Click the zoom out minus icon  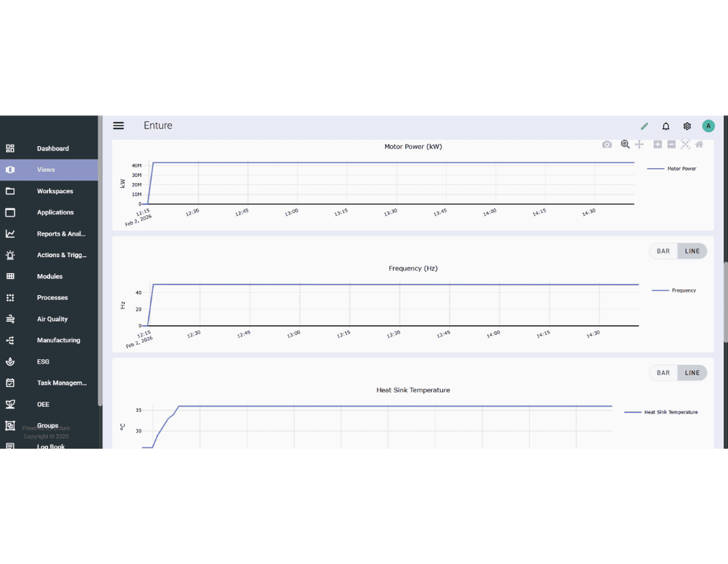(671, 145)
